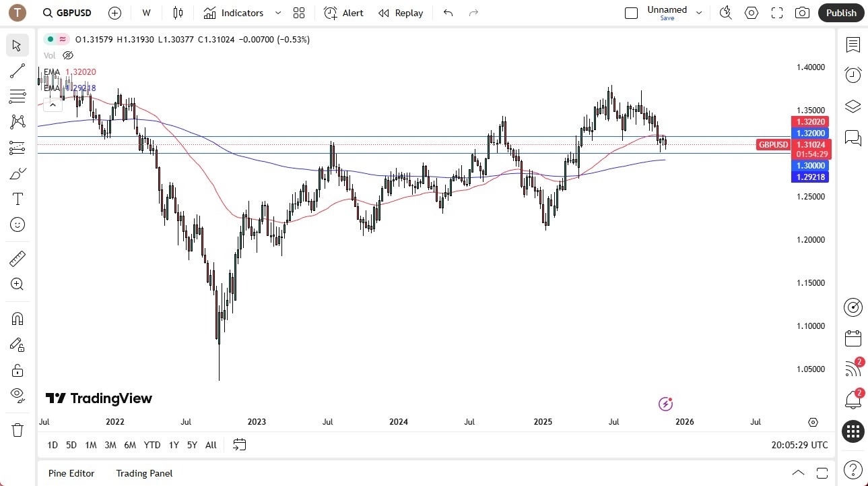Toggle visibility of the Vol indicator
The image size is (868, 486).
[x=67, y=55]
